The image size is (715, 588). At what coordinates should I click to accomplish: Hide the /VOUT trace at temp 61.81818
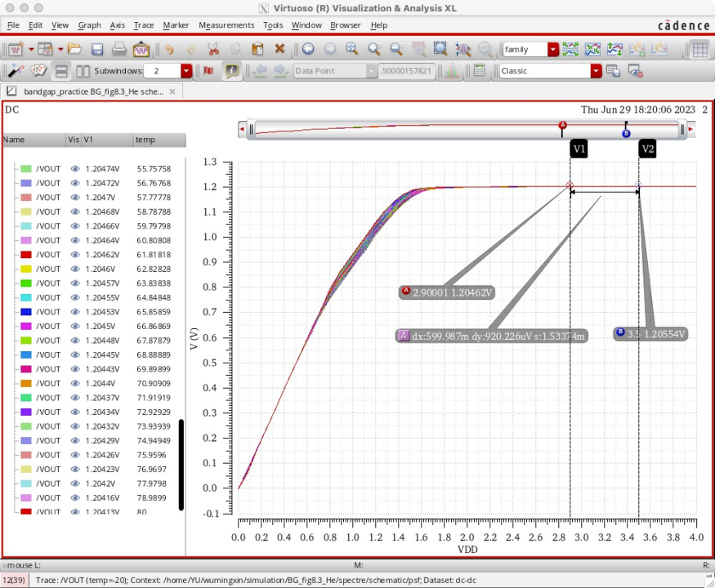(75, 254)
